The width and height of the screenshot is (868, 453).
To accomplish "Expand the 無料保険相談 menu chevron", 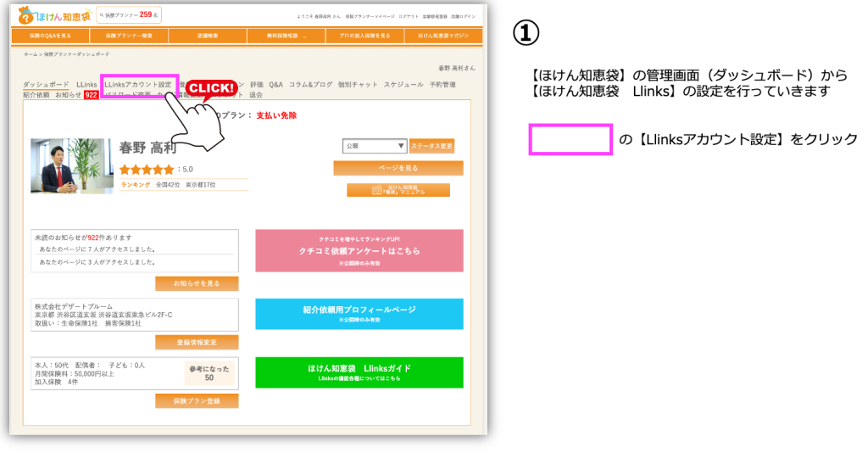I will click(304, 36).
